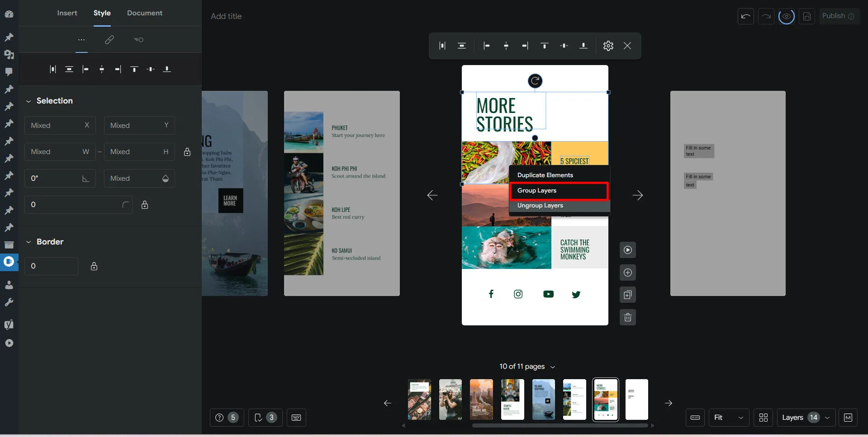
Task: Switch to the Insert tab
Action: pos(67,13)
